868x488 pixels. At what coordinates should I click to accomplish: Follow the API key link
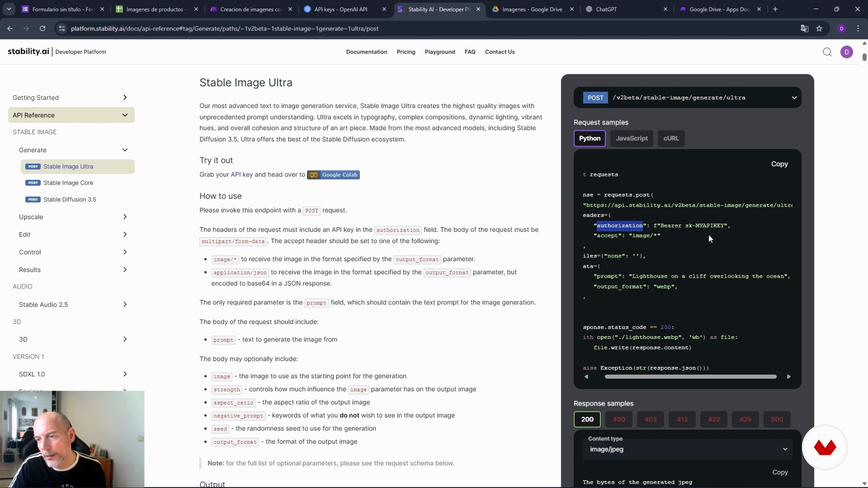[x=241, y=174]
